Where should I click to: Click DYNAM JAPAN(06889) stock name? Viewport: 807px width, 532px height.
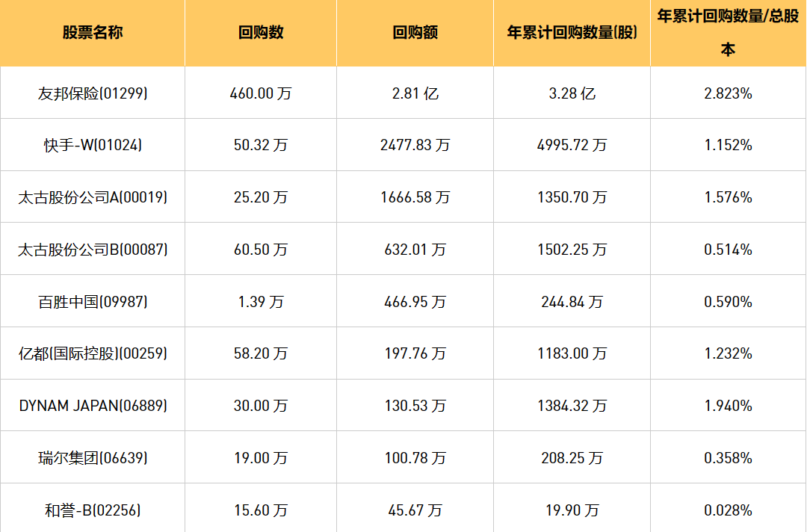(x=93, y=406)
